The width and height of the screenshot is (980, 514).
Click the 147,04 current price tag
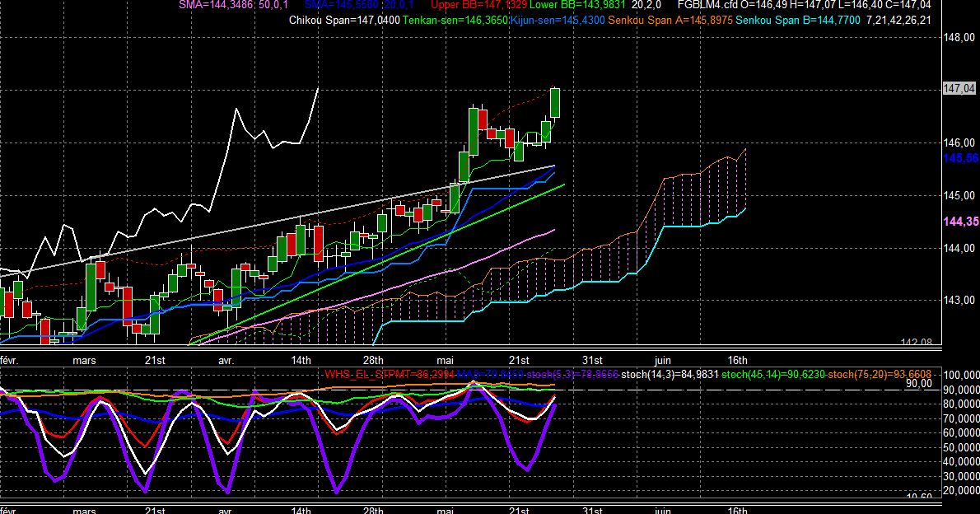959,89
